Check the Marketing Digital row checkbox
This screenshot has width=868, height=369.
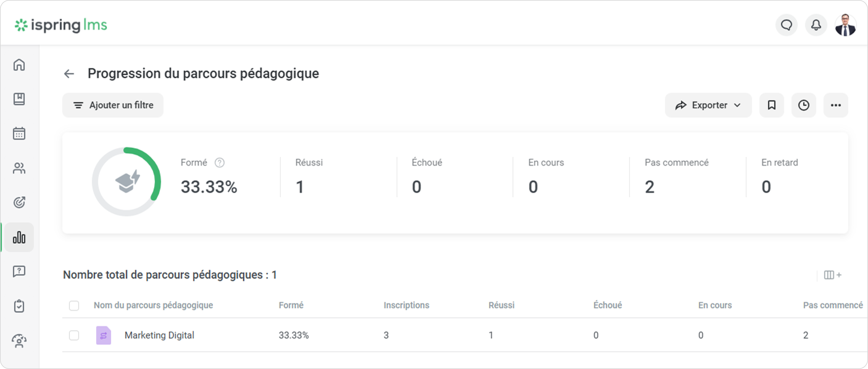click(74, 335)
